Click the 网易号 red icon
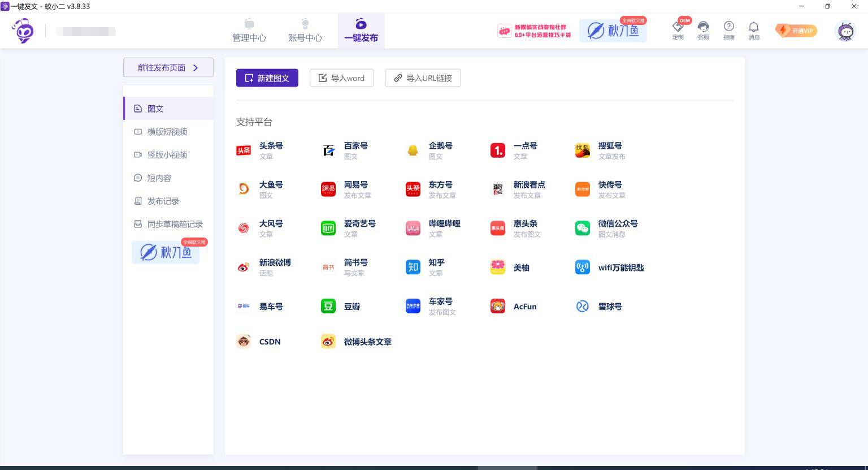This screenshot has width=868, height=470. tap(328, 189)
